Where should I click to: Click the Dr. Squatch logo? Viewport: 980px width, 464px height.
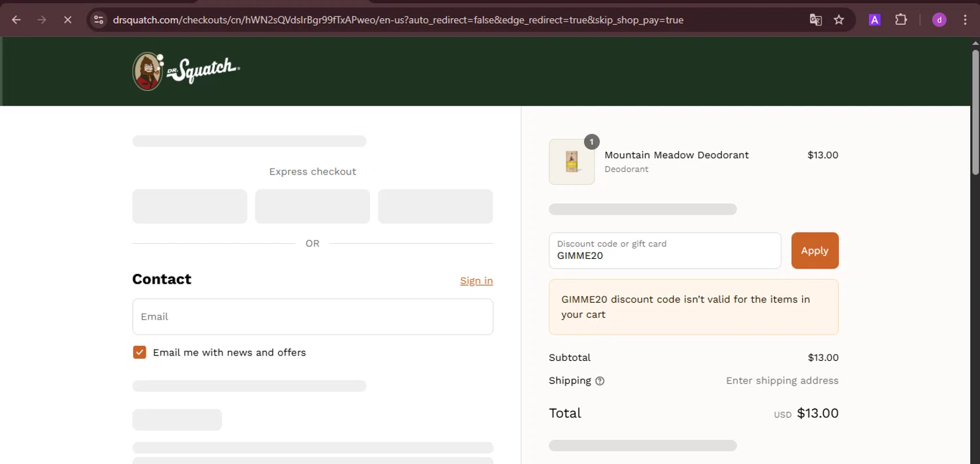click(186, 71)
